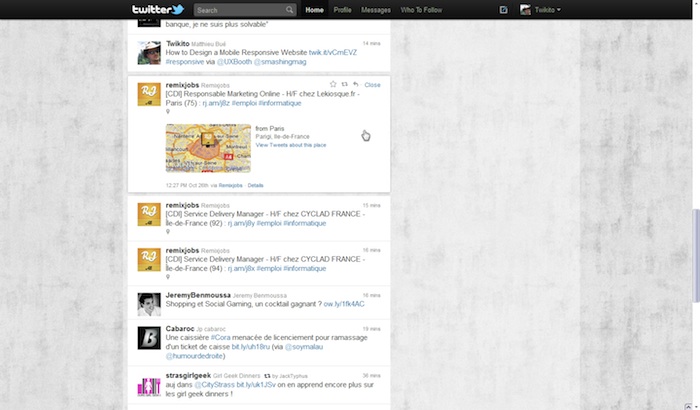Click strasgirlgeek's pink avatar
This screenshot has height=410, width=700.
149,385
